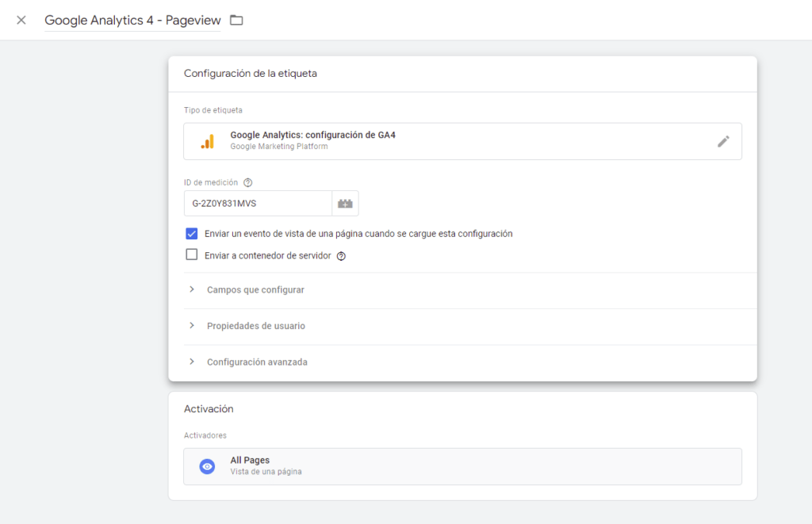
Task: Open the variable picker brick icon
Action: point(346,204)
